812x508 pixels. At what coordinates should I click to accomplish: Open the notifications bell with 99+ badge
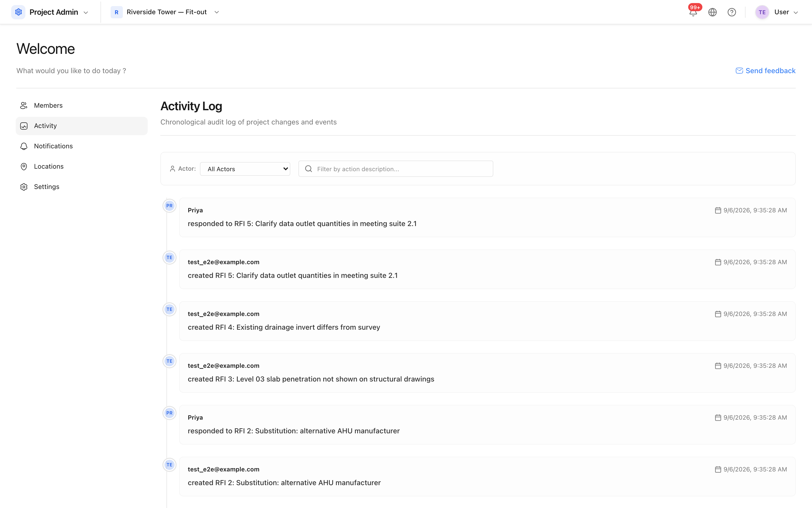(x=693, y=12)
